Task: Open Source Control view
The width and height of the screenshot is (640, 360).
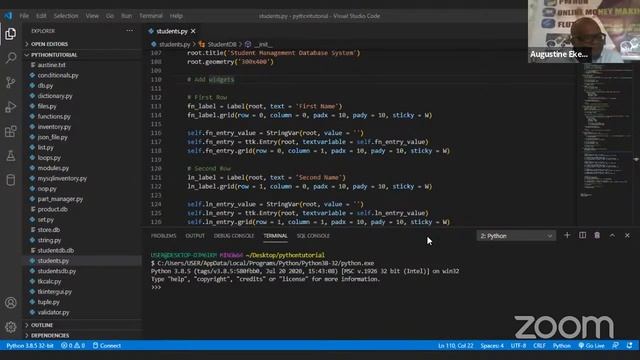Action: coord(11,82)
